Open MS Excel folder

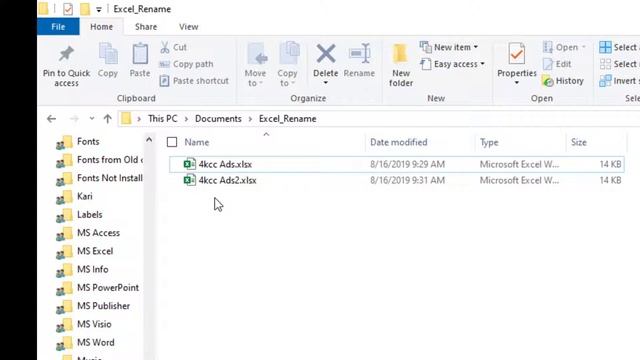(x=95, y=251)
